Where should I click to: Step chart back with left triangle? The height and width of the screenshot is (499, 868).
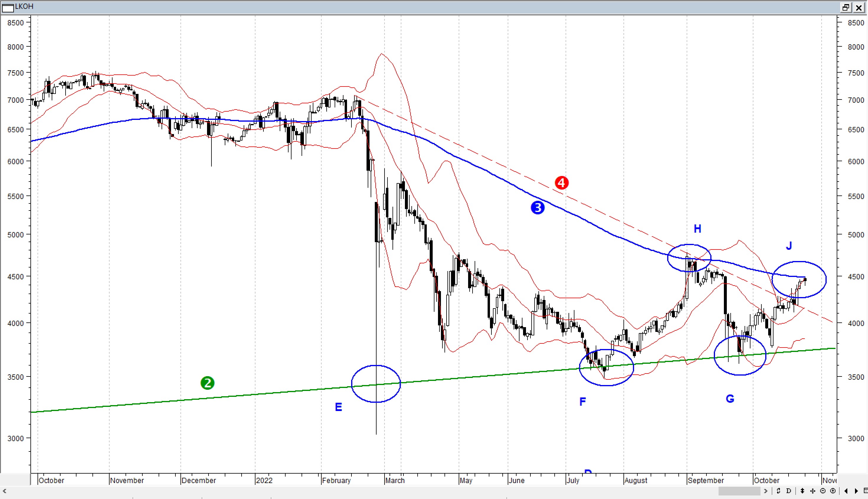[846, 491]
